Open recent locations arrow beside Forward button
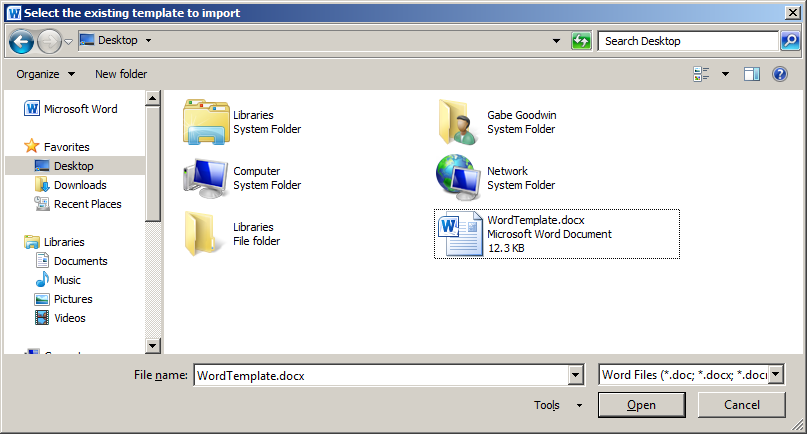807x434 pixels. click(x=68, y=42)
